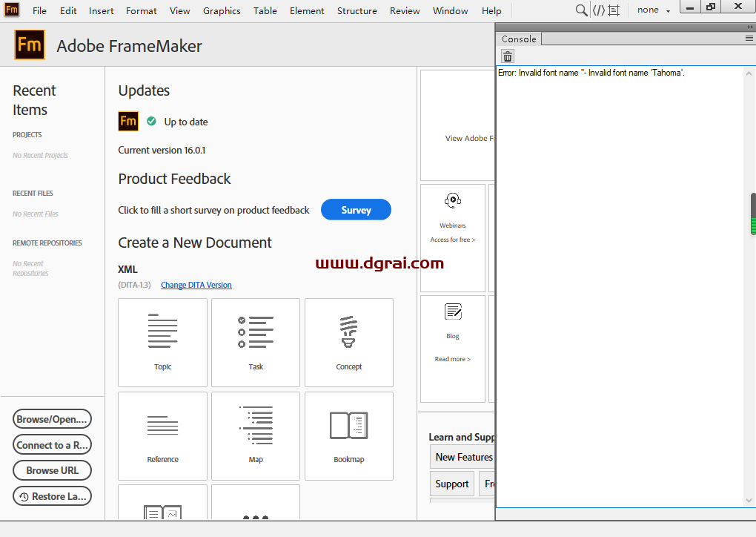Image resolution: width=756 pixels, height=537 pixels.
Task: Open the Structure menu
Action: [x=357, y=10]
